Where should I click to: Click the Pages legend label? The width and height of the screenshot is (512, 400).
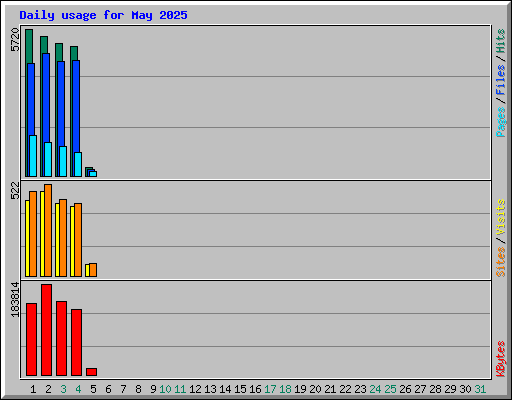click(x=501, y=122)
